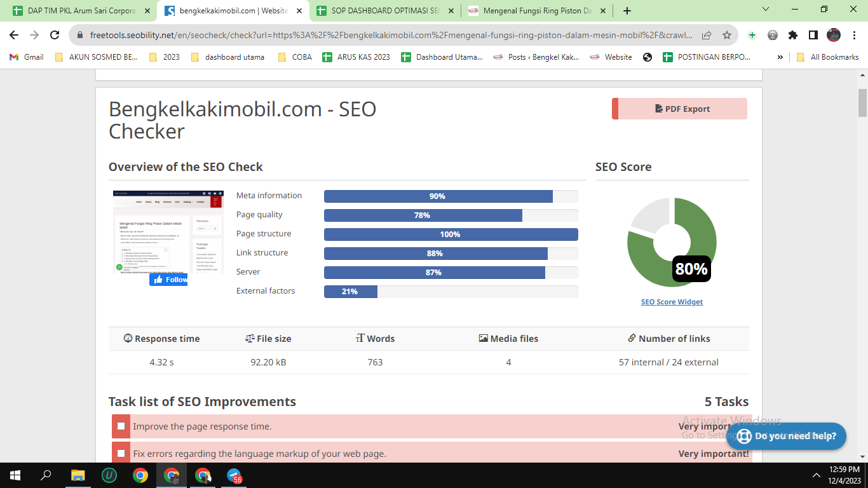Switch to the Mengenal Fungsi Ring Piston tab

537,11
